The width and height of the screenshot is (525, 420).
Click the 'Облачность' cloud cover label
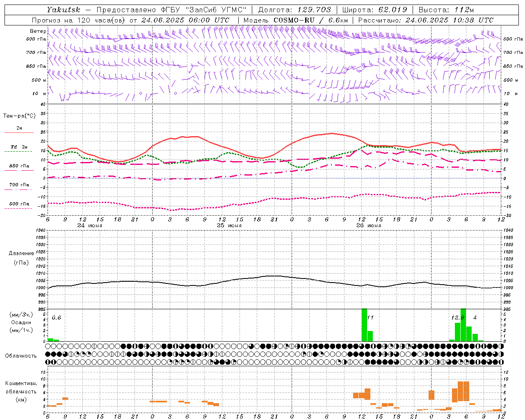point(21,356)
